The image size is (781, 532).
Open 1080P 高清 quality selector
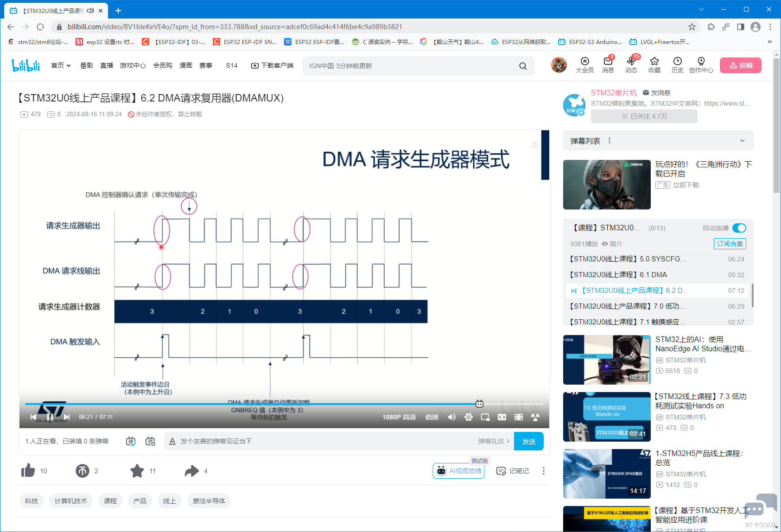pos(399,417)
